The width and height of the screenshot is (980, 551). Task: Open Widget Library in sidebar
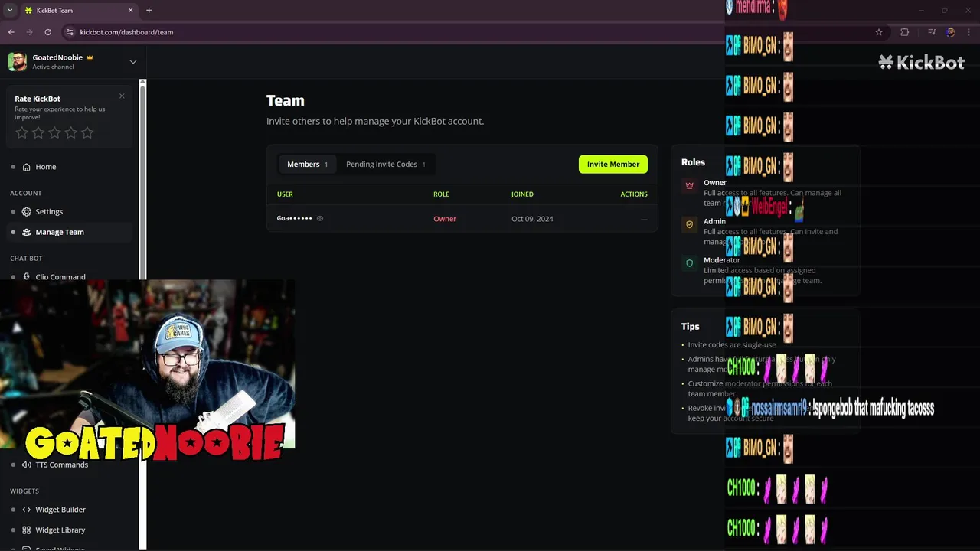click(69, 530)
